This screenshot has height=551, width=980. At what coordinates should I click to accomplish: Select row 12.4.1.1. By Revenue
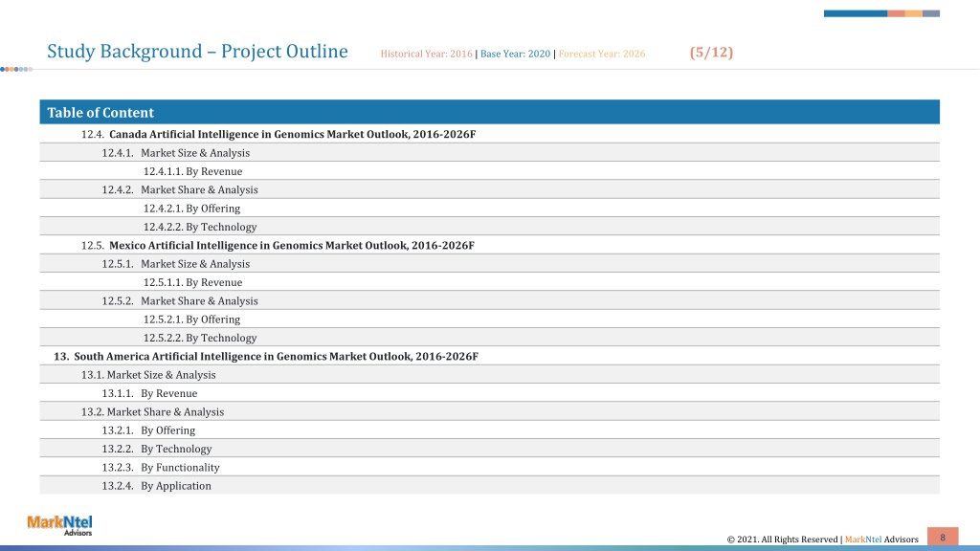(x=489, y=171)
